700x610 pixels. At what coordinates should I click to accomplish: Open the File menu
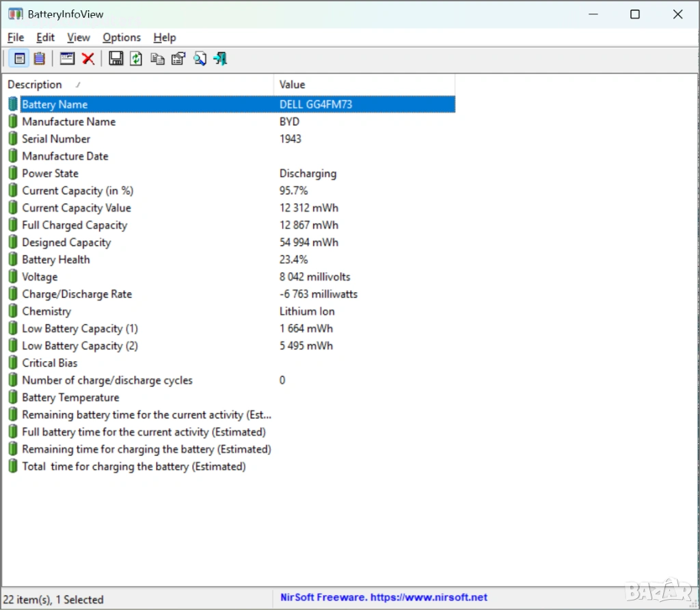tap(16, 38)
